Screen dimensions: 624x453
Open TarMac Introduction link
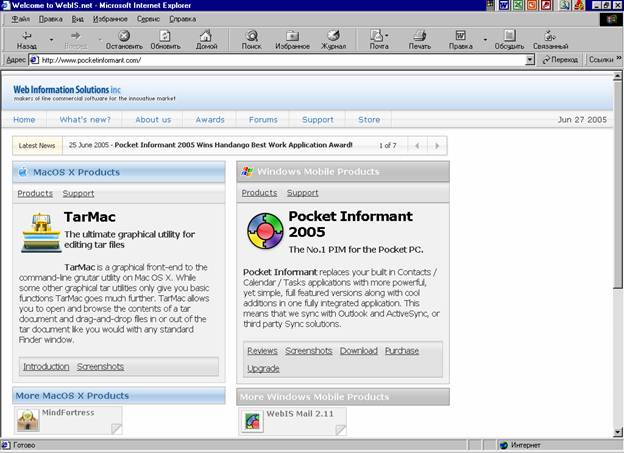coord(46,367)
